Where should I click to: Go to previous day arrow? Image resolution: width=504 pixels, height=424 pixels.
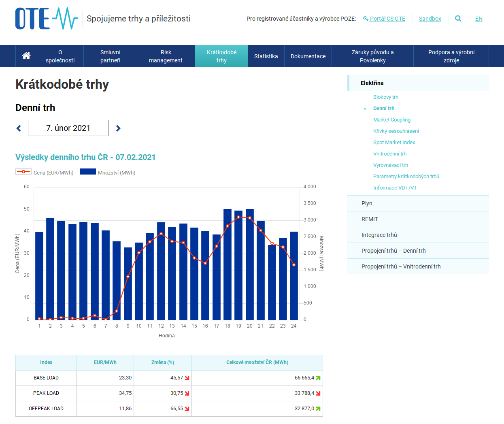click(19, 128)
